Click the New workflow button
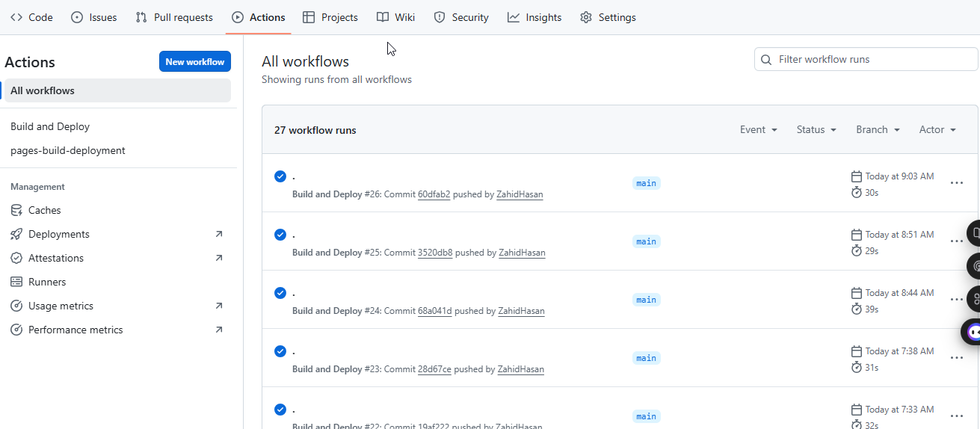980x429 pixels. coord(195,61)
